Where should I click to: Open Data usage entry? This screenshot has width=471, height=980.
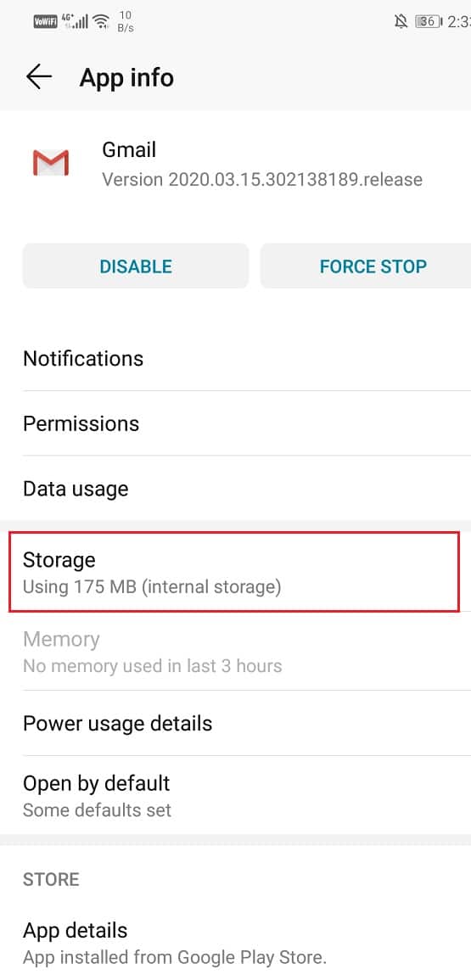(x=235, y=489)
